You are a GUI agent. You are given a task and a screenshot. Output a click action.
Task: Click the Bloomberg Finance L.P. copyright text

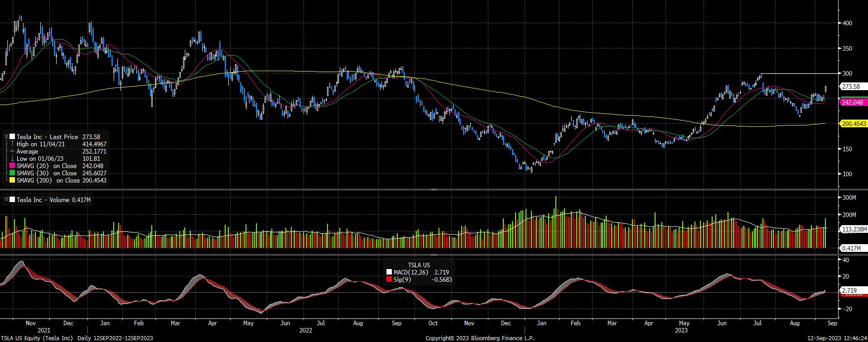(480, 338)
